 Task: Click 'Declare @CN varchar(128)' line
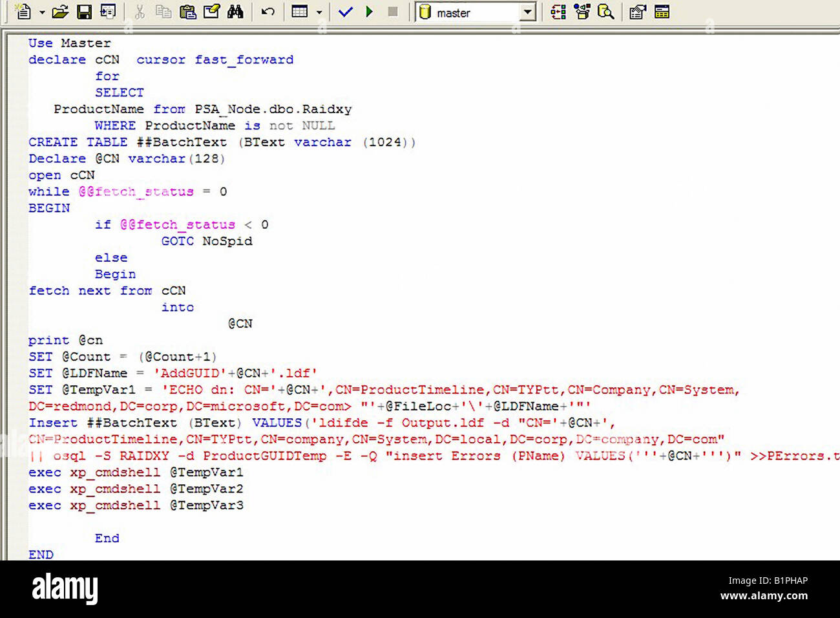point(127,158)
